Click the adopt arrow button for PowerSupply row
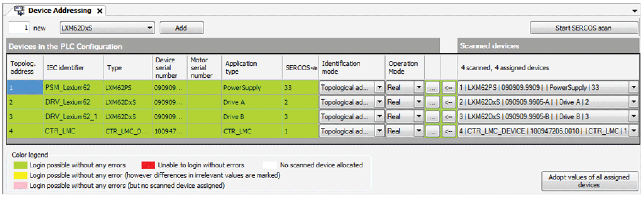The width and height of the screenshot is (644, 199). 449,88
